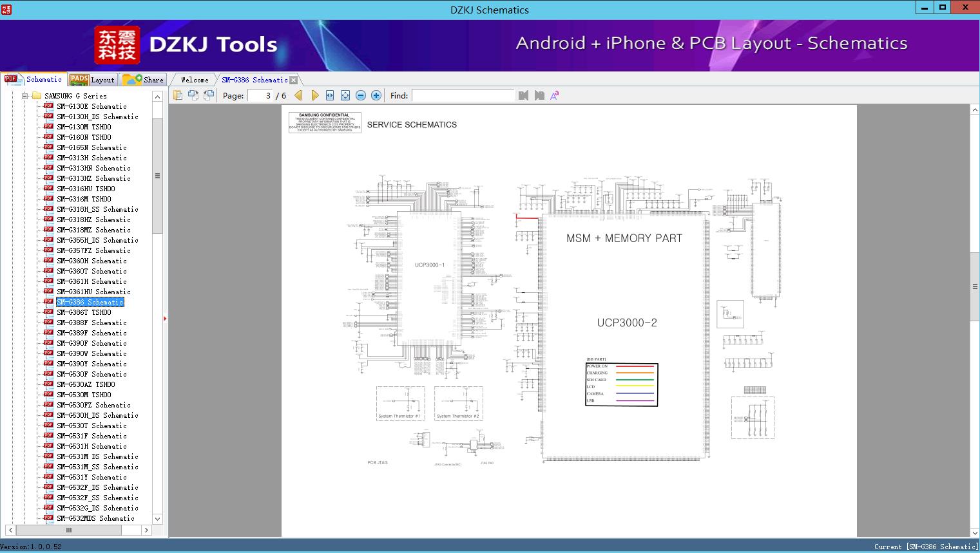Viewport: 980px width, 553px height.
Task: Click the fit width icon
Action: point(330,95)
